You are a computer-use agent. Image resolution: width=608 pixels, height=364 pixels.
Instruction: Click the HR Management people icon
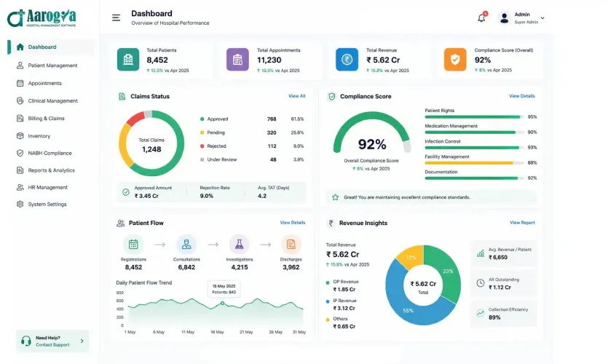pos(20,187)
